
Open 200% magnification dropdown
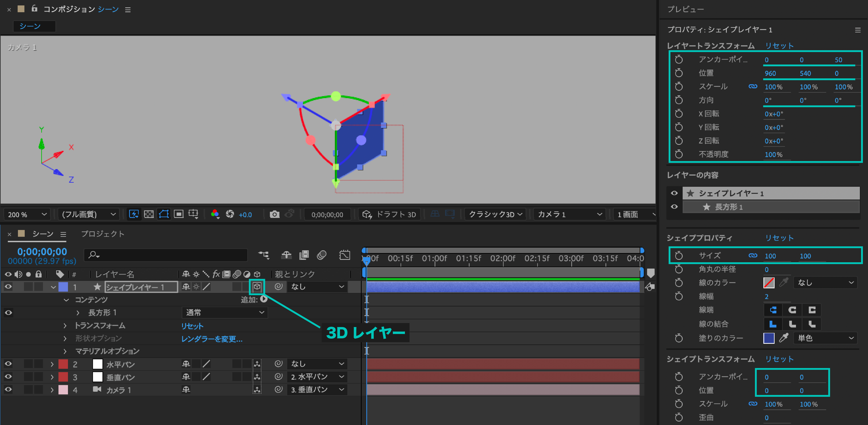(x=27, y=214)
